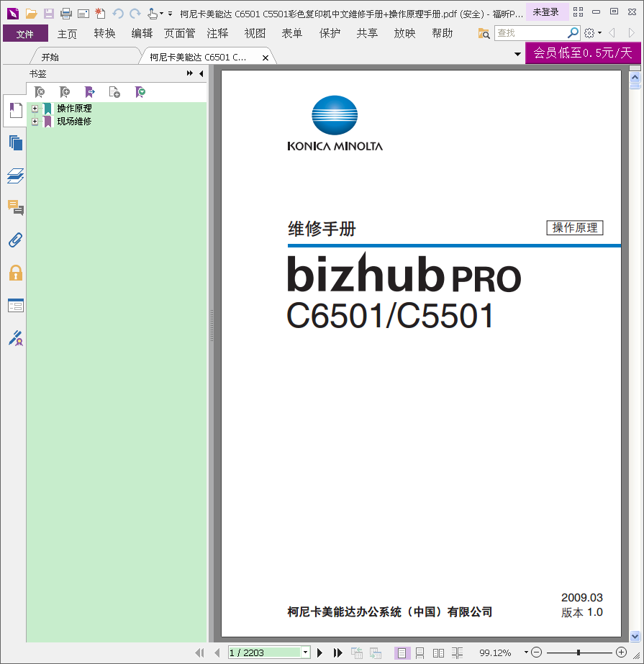Open the Attachments paperclip sidebar icon
The image size is (644, 664).
pyautogui.click(x=16, y=240)
